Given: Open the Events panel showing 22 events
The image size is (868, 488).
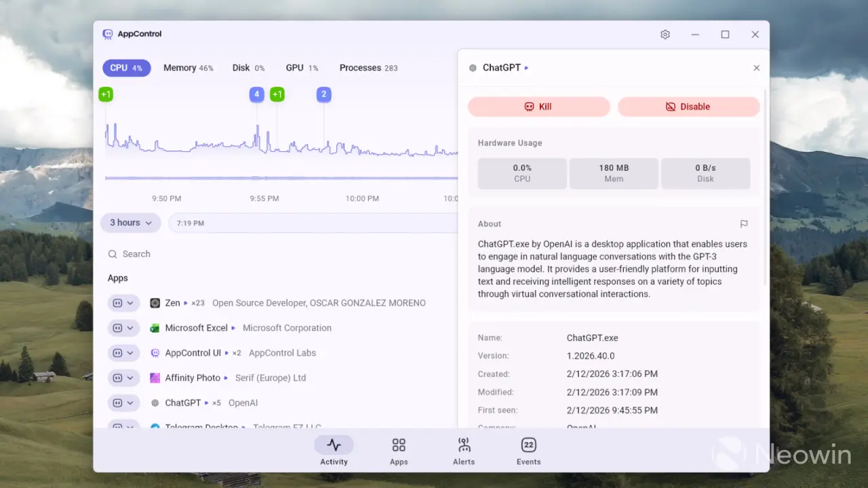Looking at the screenshot, I should click(528, 451).
